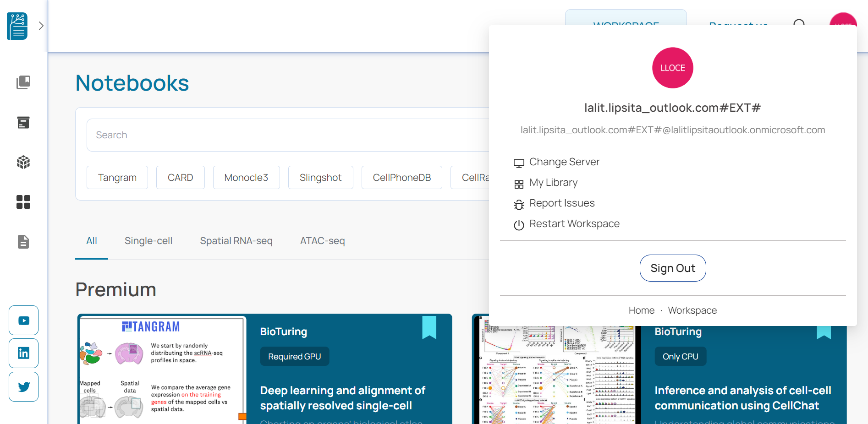The width and height of the screenshot is (868, 424).
Task: Switch to the ATAC-seq tab
Action: click(x=323, y=241)
